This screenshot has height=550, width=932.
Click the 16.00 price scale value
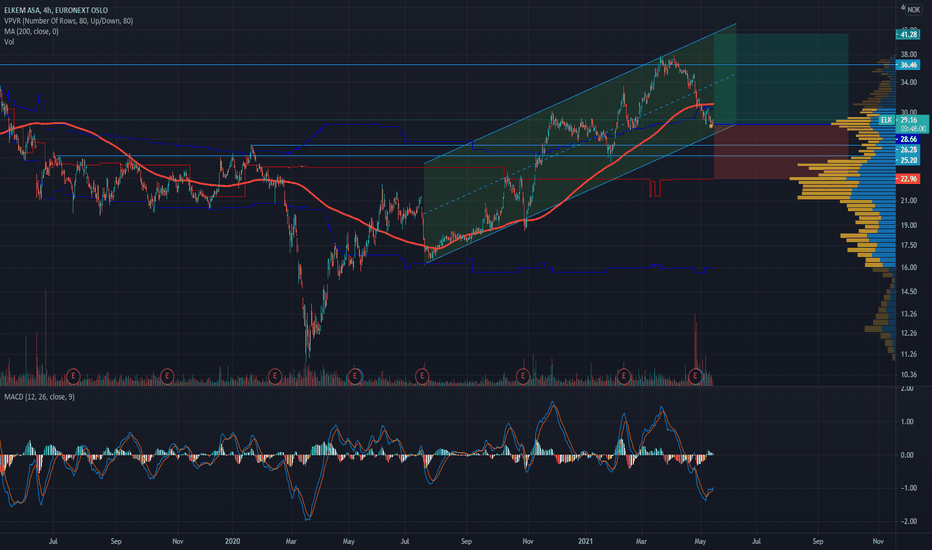[x=908, y=268]
